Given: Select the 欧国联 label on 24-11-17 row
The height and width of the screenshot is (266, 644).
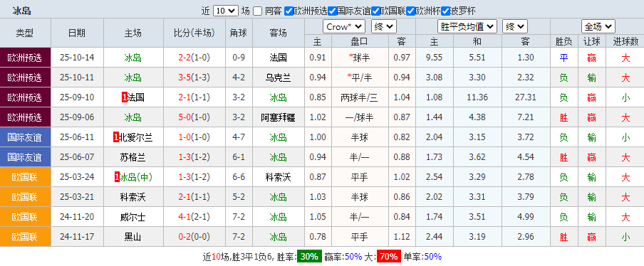Looking at the screenshot, I should point(25,237).
